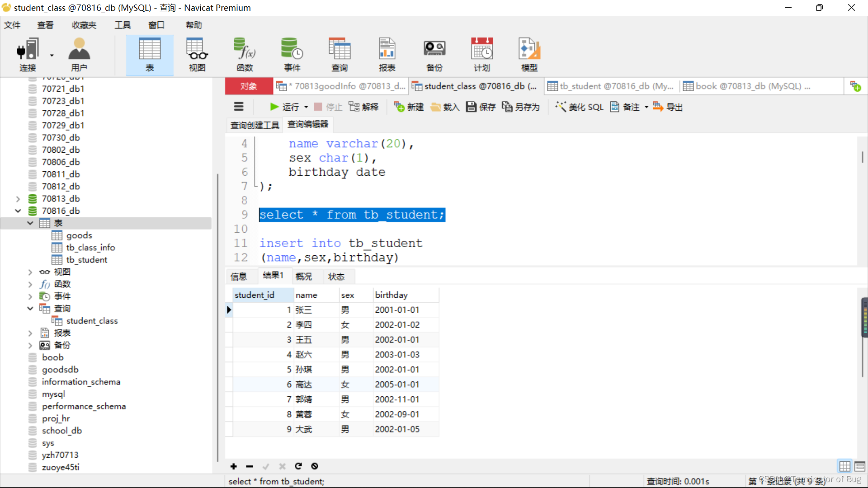Open the 连接 connection tool
868x488 pixels.
(28, 55)
